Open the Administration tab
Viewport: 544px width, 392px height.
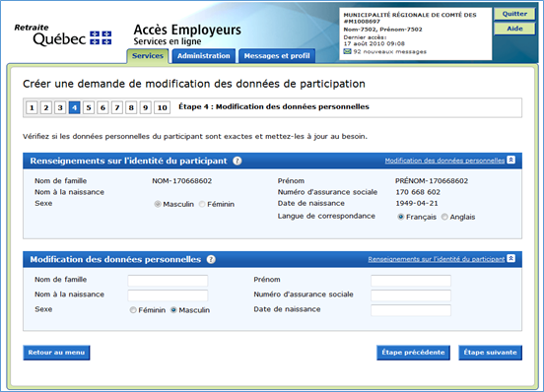click(x=204, y=56)
